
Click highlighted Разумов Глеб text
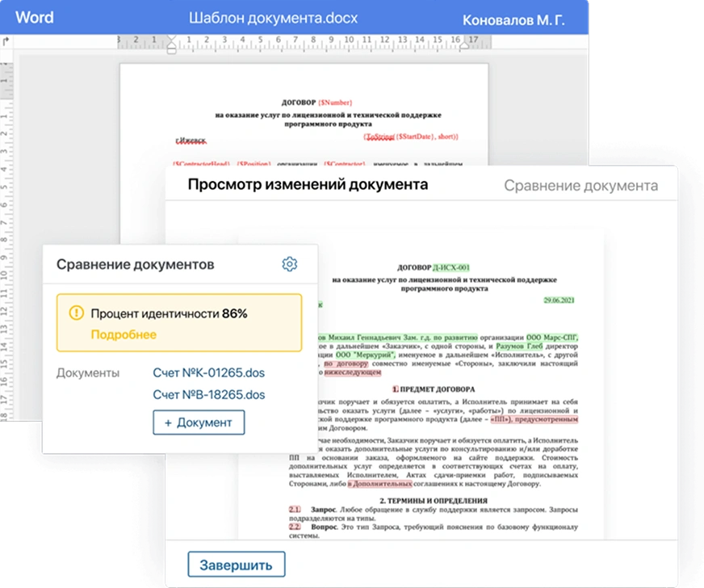519,346
